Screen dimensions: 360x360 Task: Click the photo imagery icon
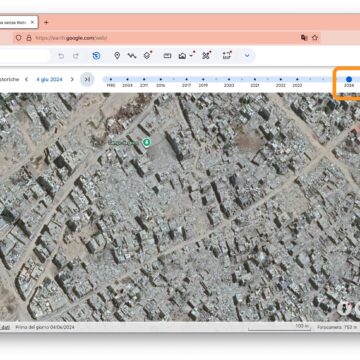click(182, 56)
